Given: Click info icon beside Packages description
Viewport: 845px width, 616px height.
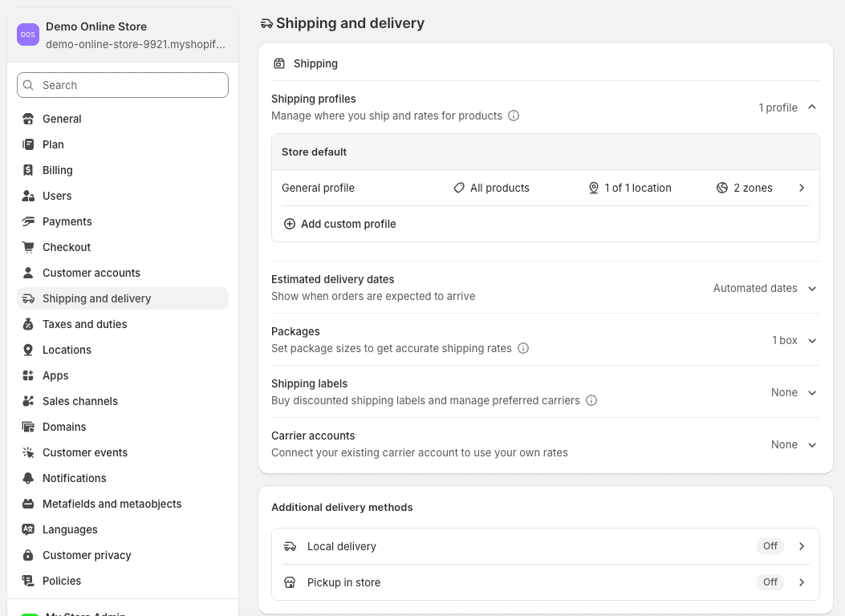Looking at the screenshot, I should pyautogui.click(x=523, y=348).
